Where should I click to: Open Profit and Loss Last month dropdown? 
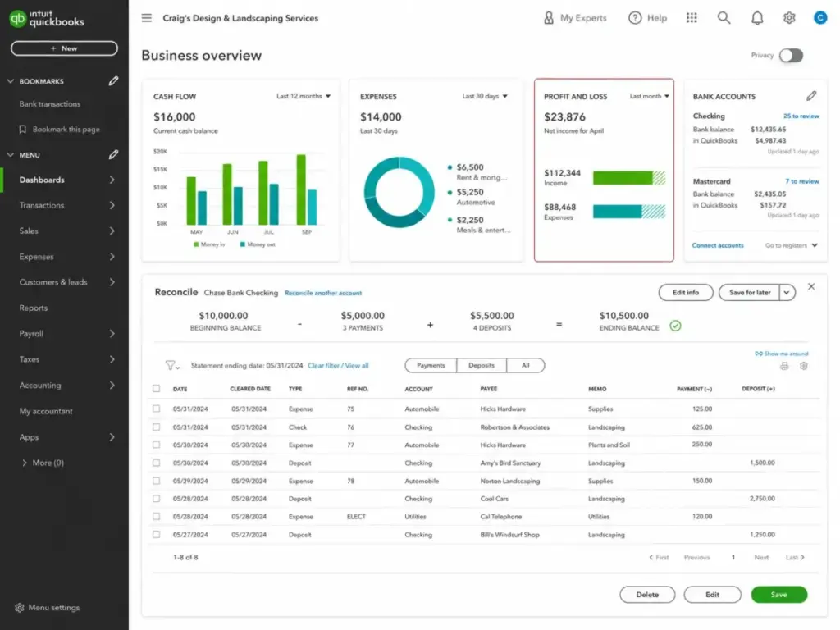click(650, 96)
